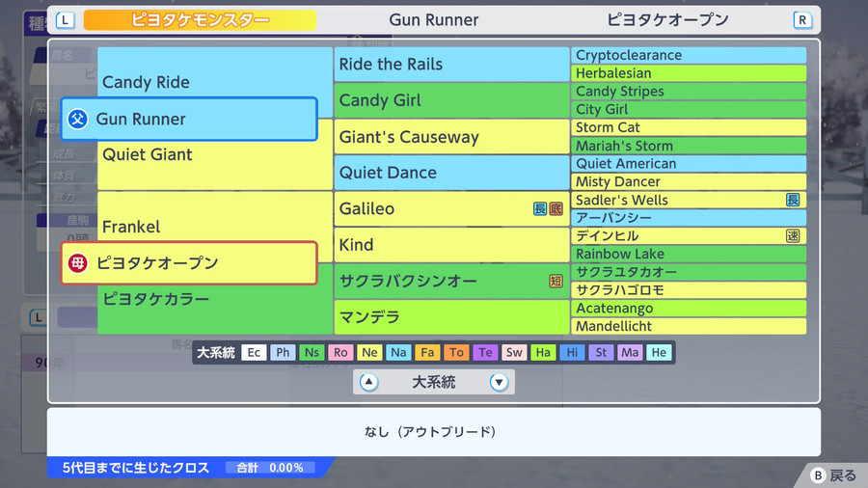Click the 速 trait icon on デインヒル
The image size is (868, 488).
click(793, 235)
